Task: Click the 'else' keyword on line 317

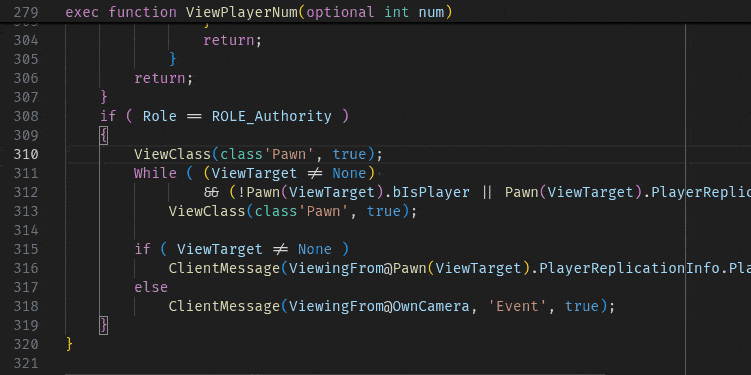Action: [x=151, y=287]
